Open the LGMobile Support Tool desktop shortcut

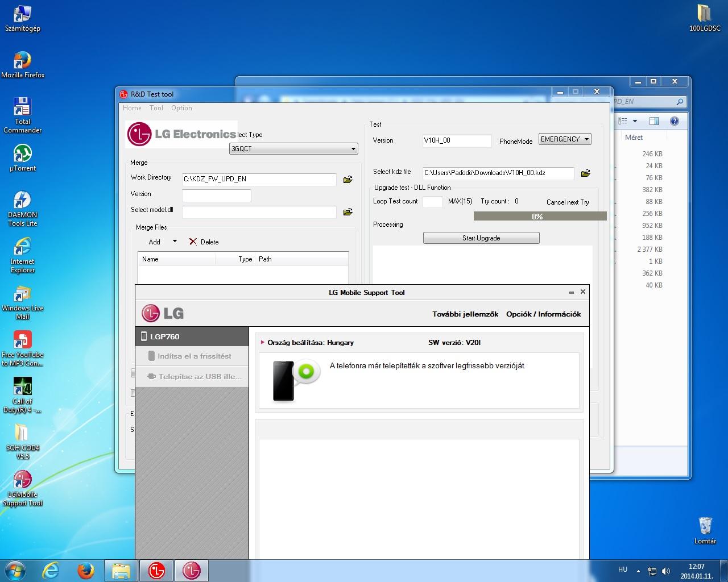coord(23,488)
